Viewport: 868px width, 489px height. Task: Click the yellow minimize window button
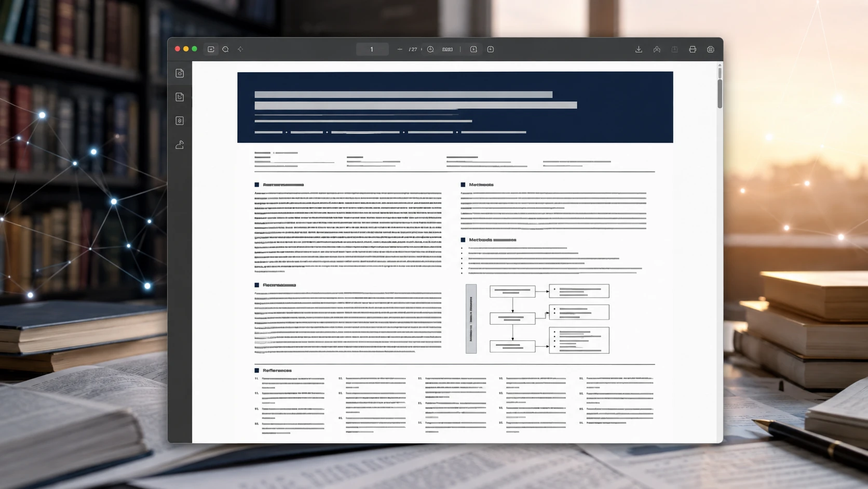186,49
